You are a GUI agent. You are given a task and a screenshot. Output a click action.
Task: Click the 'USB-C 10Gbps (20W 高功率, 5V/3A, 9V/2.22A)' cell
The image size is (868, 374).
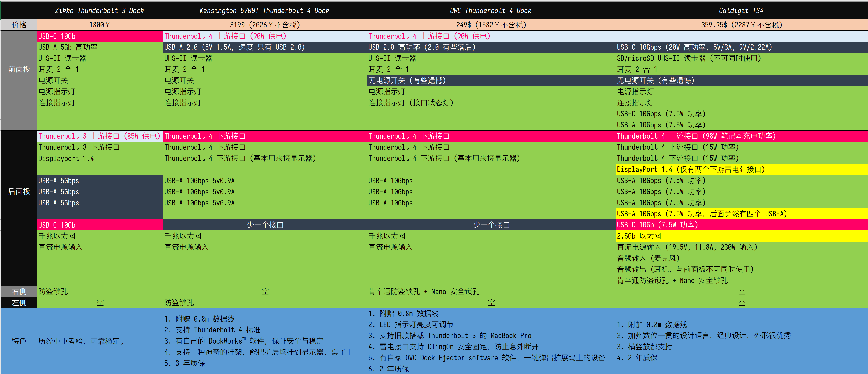click(741, 47)
